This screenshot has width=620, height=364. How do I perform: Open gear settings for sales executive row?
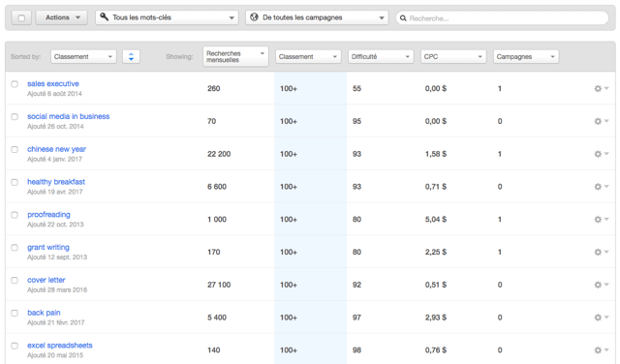(x=601, y=88)
